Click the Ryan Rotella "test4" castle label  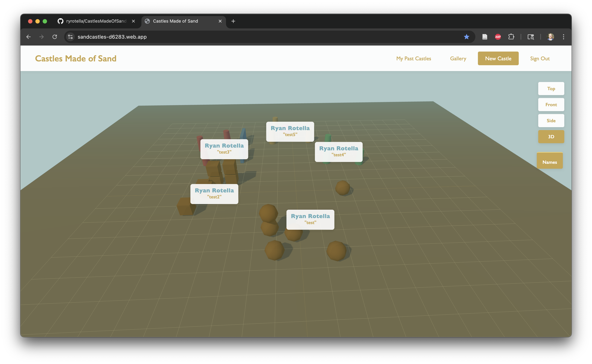point(338,152)
